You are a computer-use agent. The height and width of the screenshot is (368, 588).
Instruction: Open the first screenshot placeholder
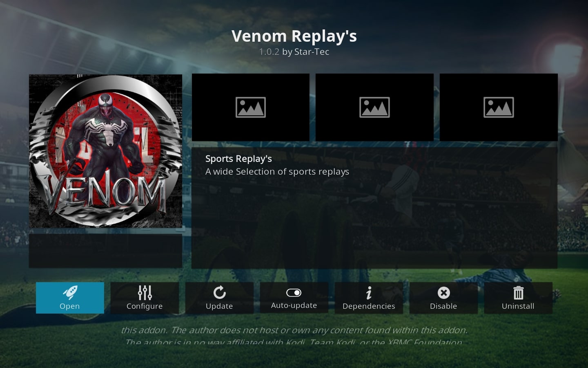pos(251,107)
